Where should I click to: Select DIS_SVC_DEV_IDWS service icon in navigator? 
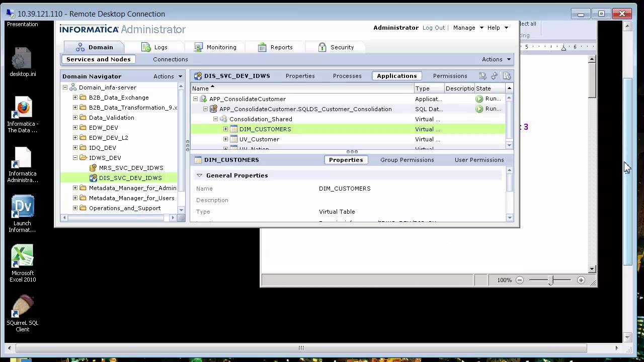[93, 178]
